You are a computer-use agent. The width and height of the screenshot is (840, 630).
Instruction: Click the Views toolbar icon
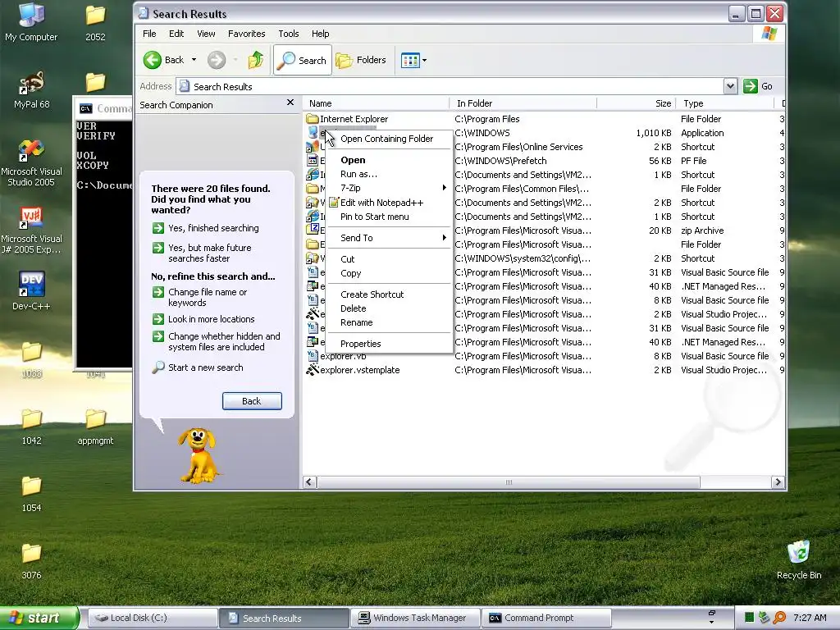pos(410,60)
